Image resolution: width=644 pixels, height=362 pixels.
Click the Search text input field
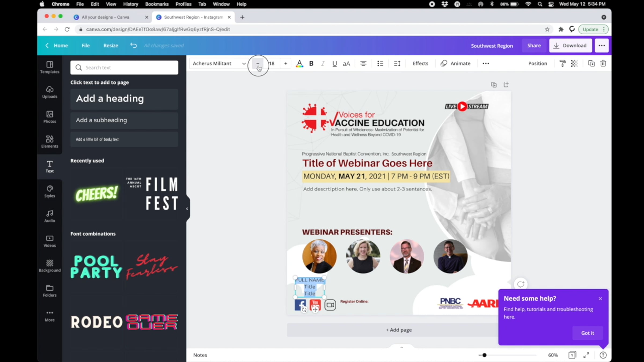tap(124, 68)
